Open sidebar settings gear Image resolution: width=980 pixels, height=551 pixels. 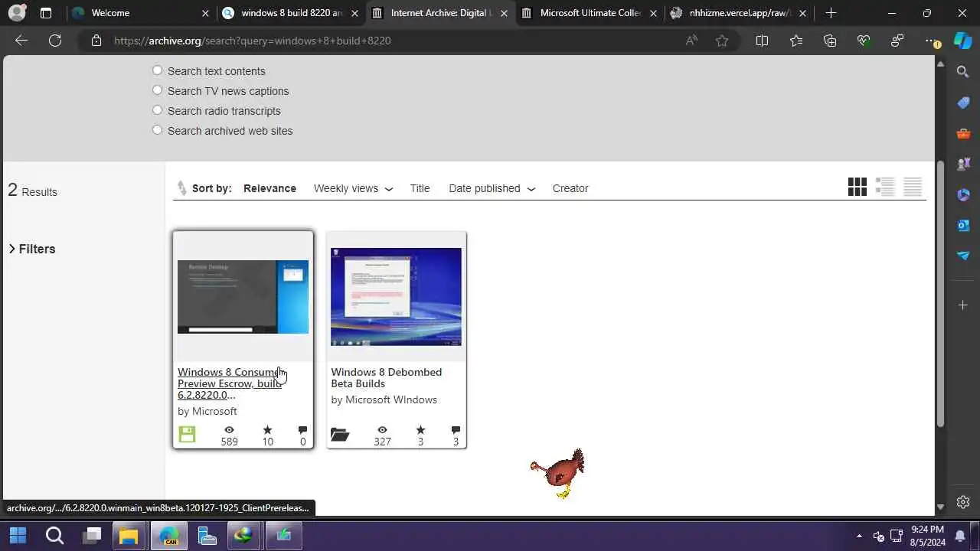coord(963,502)
